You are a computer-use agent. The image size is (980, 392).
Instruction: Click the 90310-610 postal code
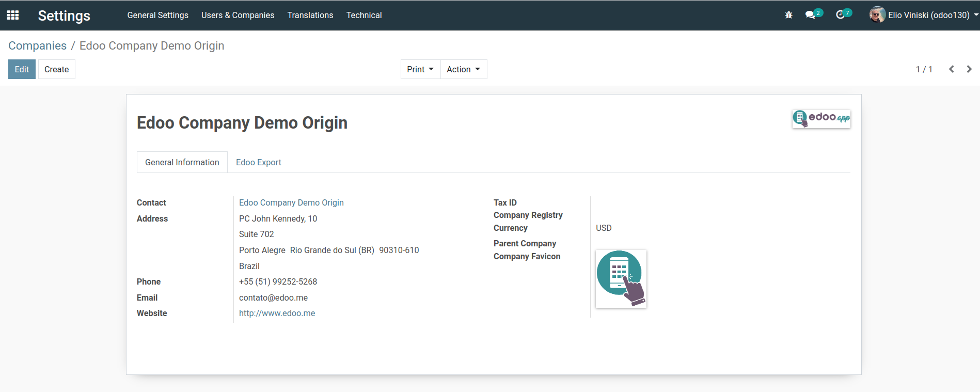point(399,250)
